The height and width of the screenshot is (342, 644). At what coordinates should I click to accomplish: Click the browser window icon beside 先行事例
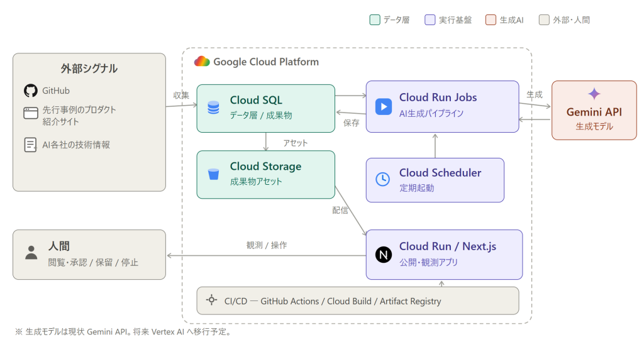pyautogui.click(x=31, y=113)
